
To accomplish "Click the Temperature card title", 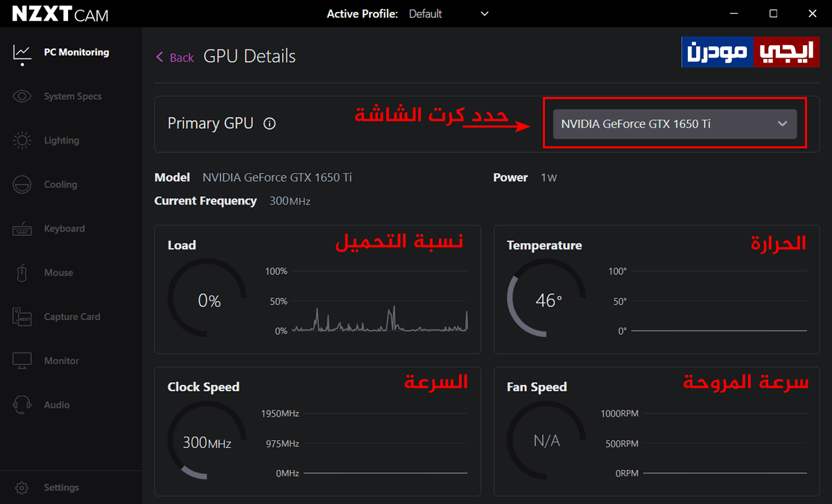I will [544, 245].
